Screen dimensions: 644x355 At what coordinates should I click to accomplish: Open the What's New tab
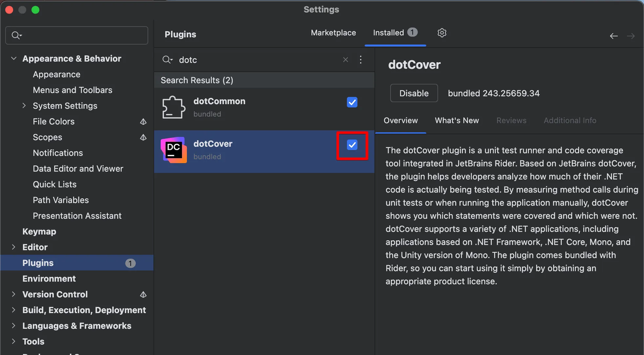457,121
